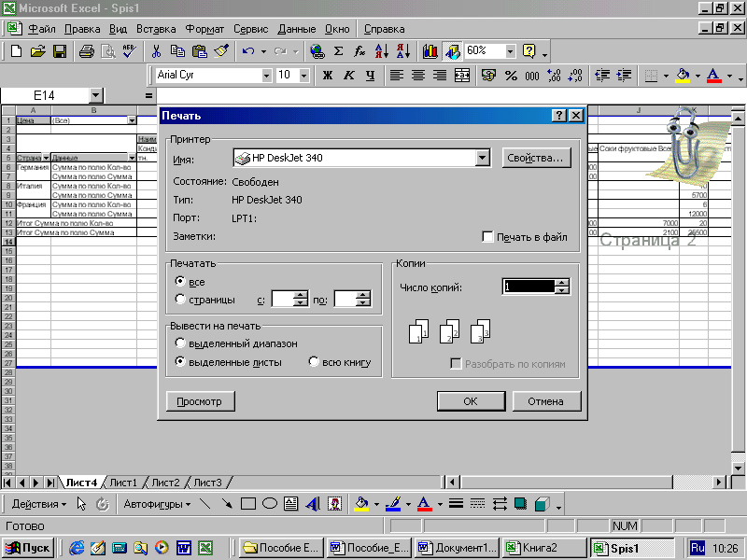Click the 'с:' page from field
This screenshot has width=747, height=560.
[283, 299]
